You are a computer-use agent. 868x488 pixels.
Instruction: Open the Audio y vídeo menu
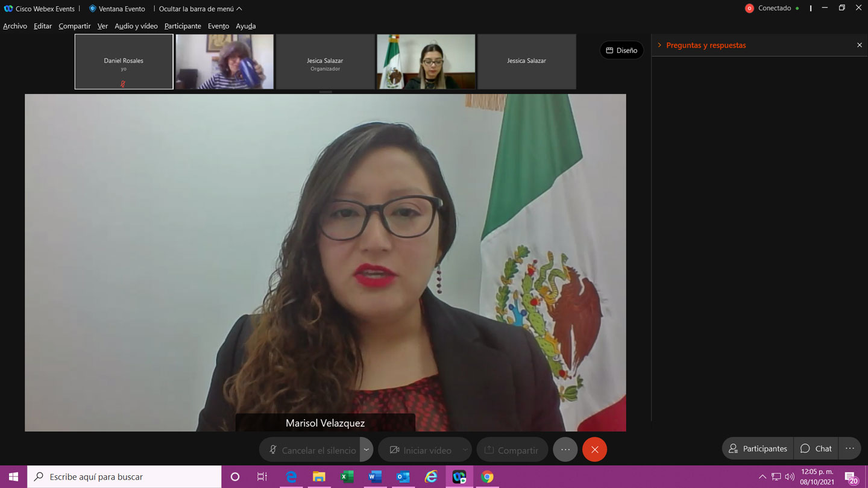tap(136, 26)
